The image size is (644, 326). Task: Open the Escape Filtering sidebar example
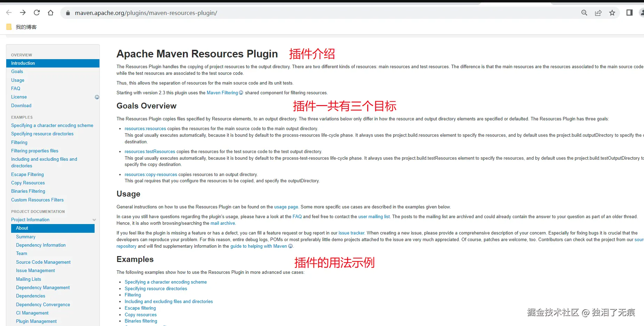(x=27, y=175)
